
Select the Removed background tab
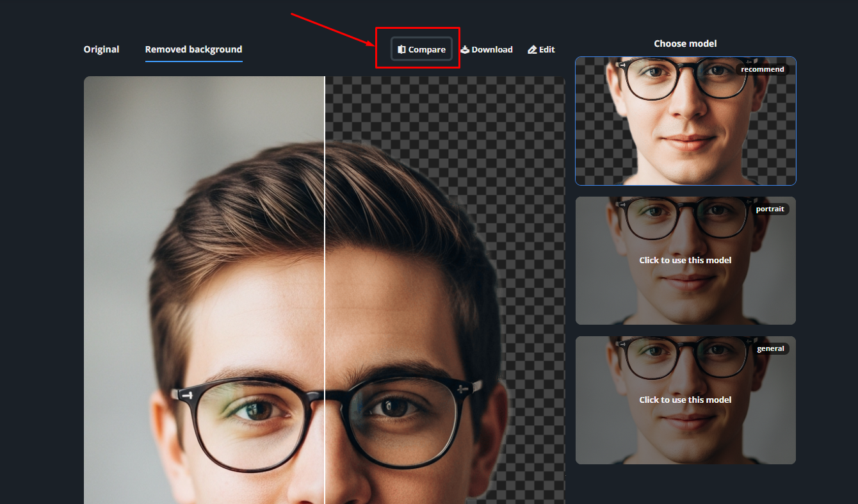pos(193,49)
